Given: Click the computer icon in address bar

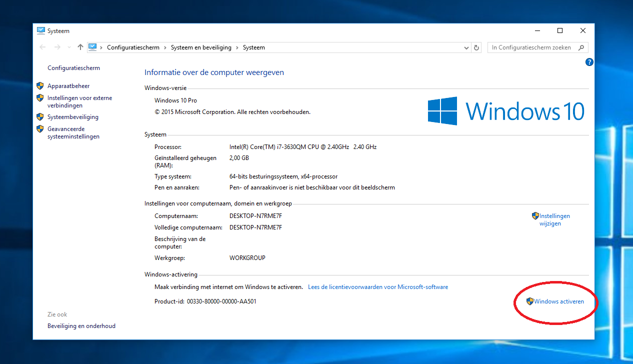Looking at the screenshot, I should point(92,47).
